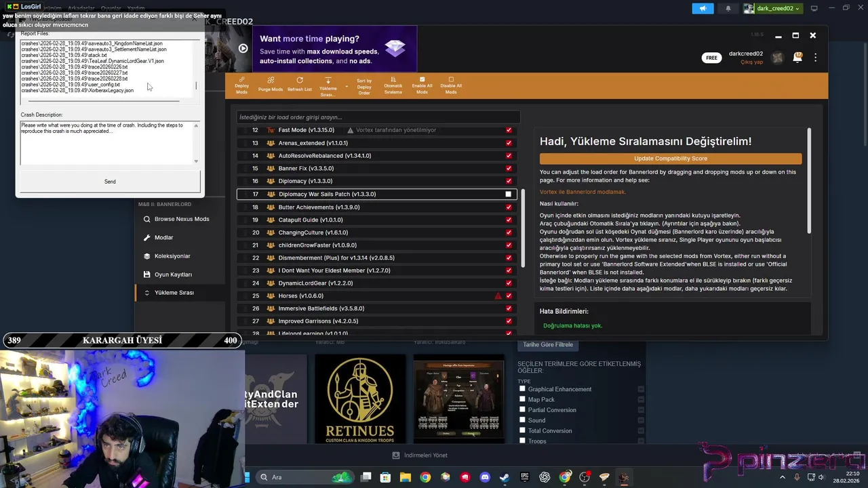Open Epic Games from taskbar
Viewport: 868px width, 488px height.
click(x=525, y=477)
